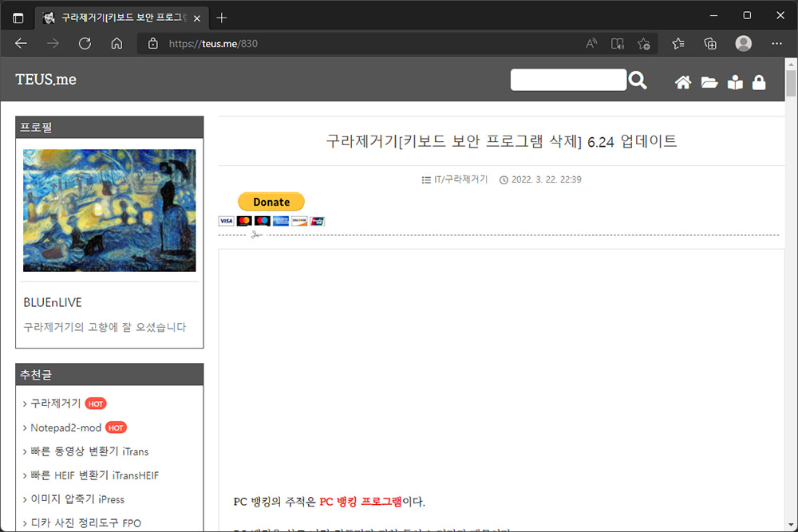The height and width of the screenshot is (532, 798).
Task: Activate Read aloud icon
Action: (x=591, y=44)
